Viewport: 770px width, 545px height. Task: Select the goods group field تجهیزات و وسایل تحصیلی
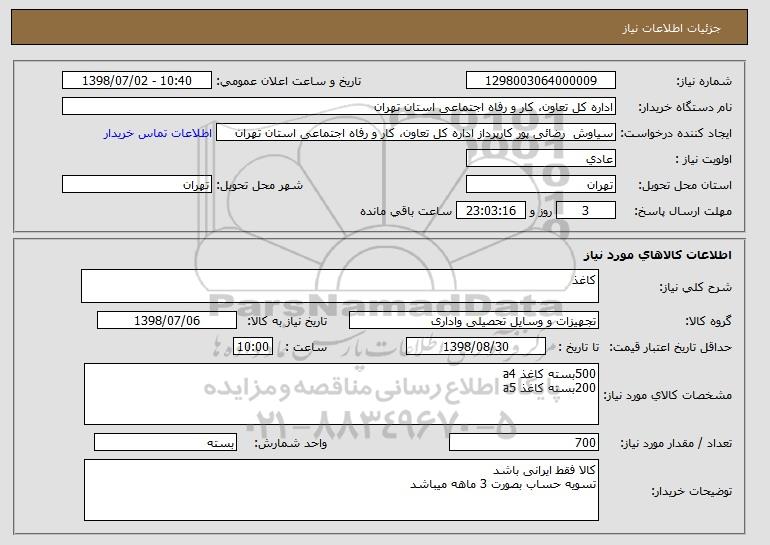pyautogui.click(x=474, y=321)
